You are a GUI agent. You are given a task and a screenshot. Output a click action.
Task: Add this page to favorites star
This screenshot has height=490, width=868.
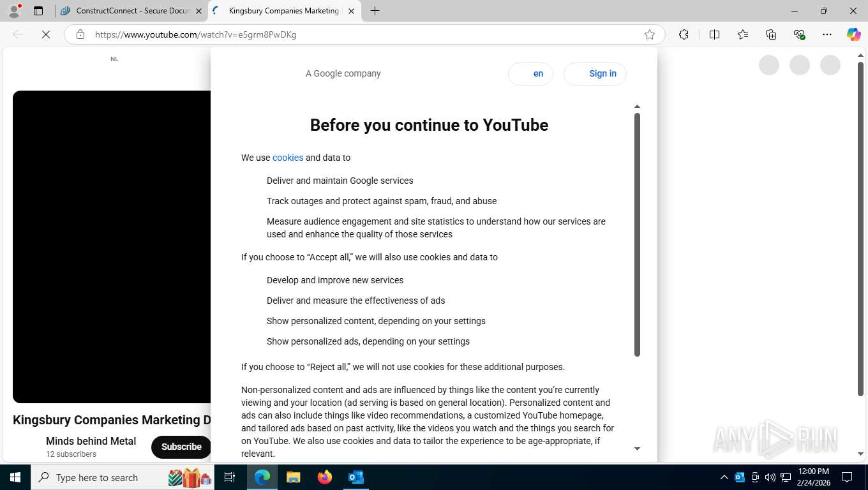(650, 34)
